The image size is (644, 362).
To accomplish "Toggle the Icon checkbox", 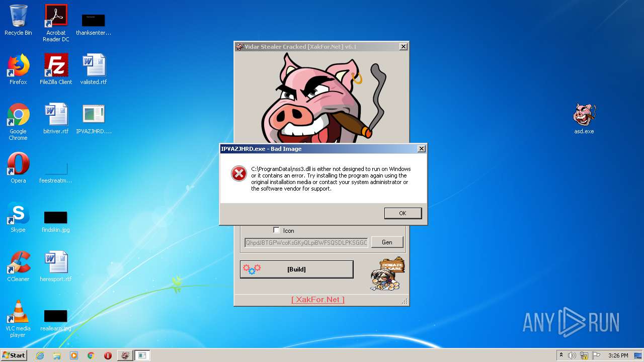I will (276, 230).
